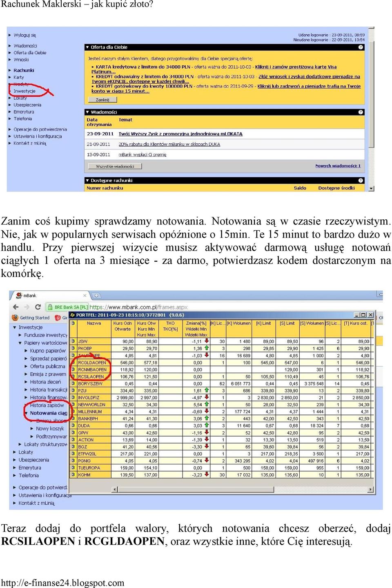Click the row icon next to PZU

click(x=73, y=390)
